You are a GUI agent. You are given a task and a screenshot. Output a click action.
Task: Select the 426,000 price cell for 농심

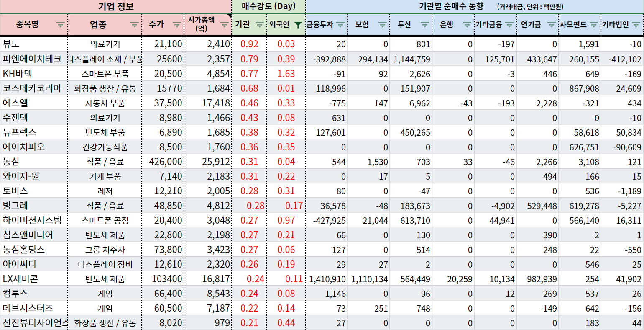pyautogui.click(x=163, y=162)
